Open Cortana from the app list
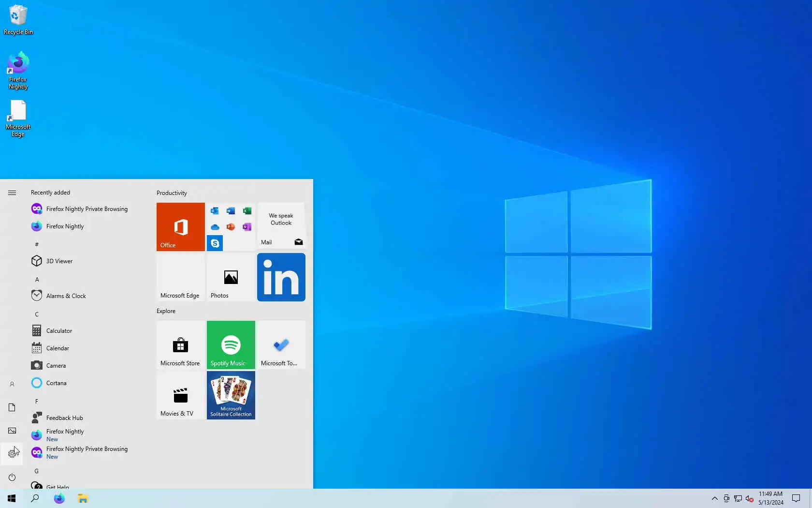This screenshot has width=812, height=508. [x=87, y=383]
